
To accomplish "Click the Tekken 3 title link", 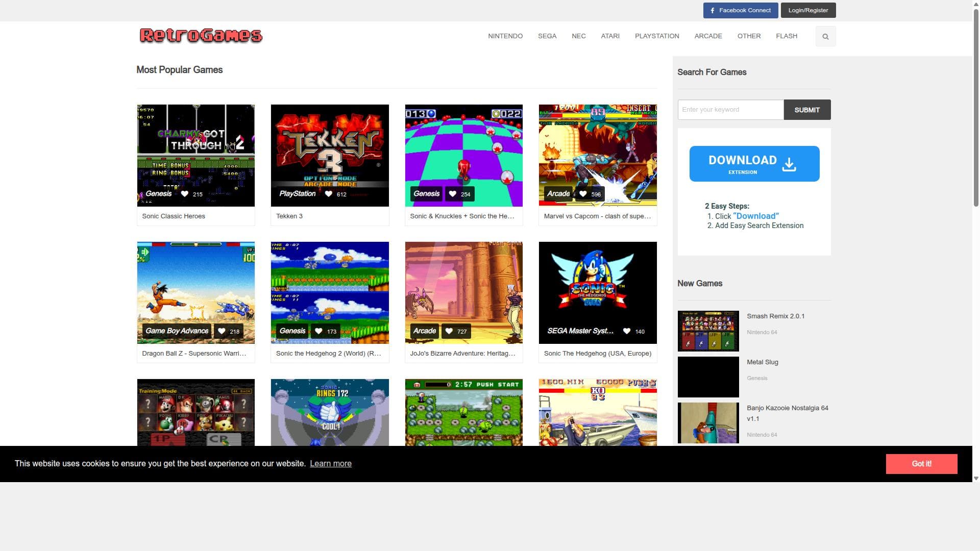I will (x=289, y=216).
